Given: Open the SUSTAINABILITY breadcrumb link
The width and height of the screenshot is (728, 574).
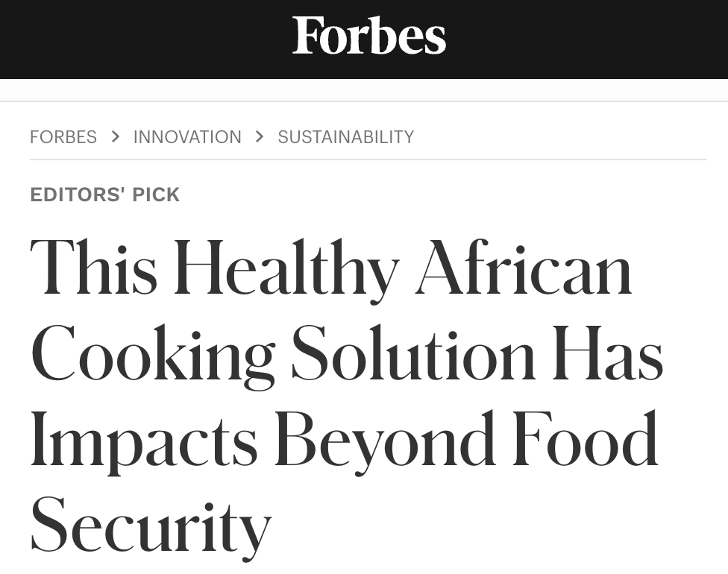Looking at the screenshot, I should click(x=345, y=137).
